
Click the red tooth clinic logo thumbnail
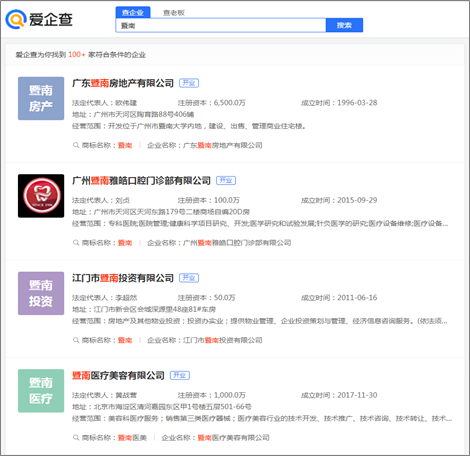41,196
